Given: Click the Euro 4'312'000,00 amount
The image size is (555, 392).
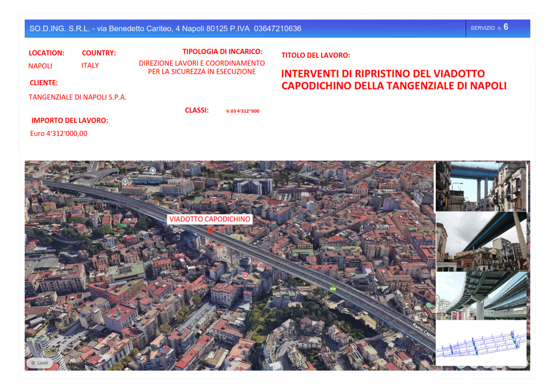Looking at the screenshot, I should tap(59, 134).
